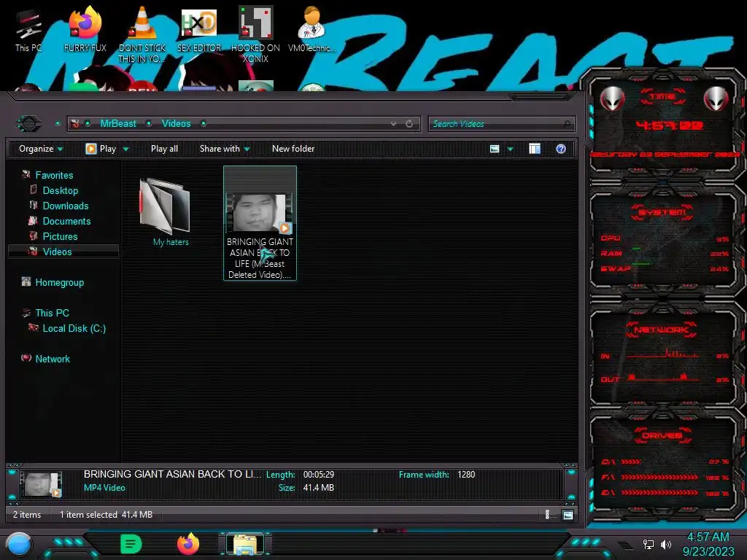Switch to details view in the status bar
This screenshot has height=560, width=747.
547,515
